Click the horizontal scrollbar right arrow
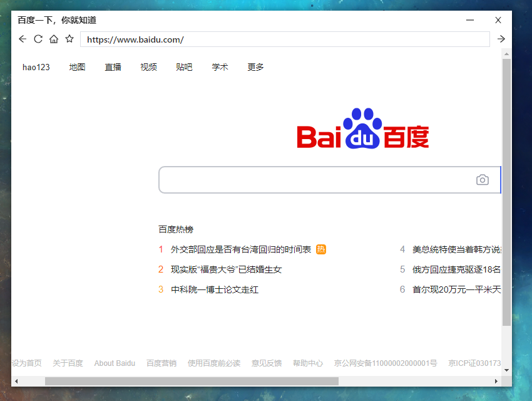 click(x=496, y=382)
